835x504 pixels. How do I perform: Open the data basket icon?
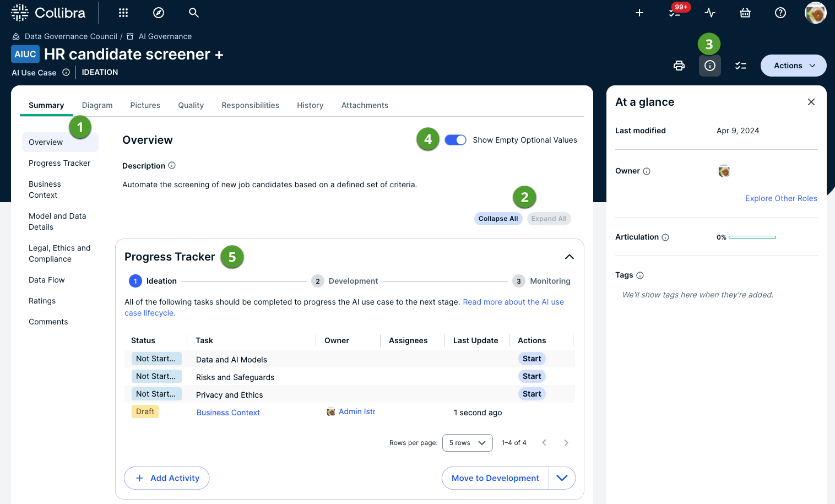(745, 13)
